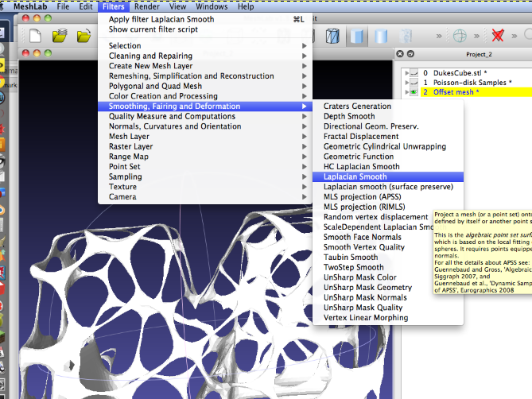Image resolution: width=532 pixels, height=399 pixels.
Task: Click the red X delete icon
Action: [497, 36]
